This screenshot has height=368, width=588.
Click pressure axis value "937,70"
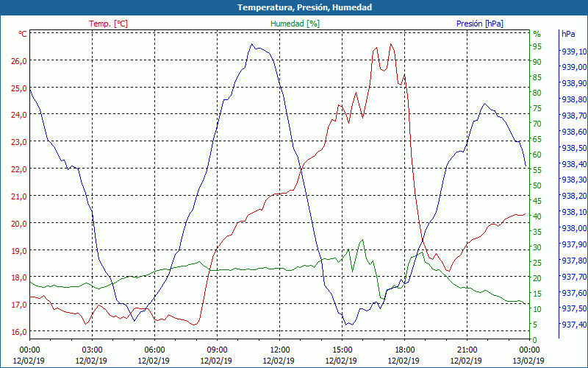pyautogui.click(x=574, y=277)
